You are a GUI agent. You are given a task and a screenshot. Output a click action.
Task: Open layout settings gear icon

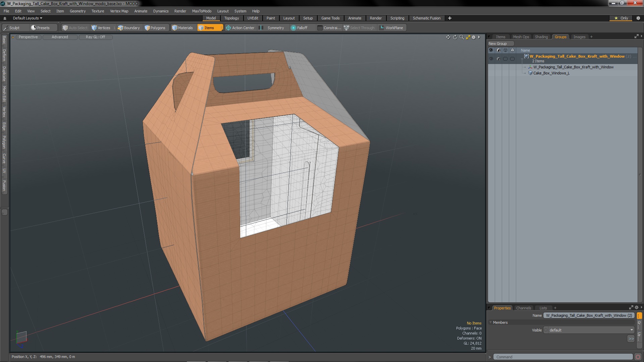pyautogui.click(x=638, y=18)
